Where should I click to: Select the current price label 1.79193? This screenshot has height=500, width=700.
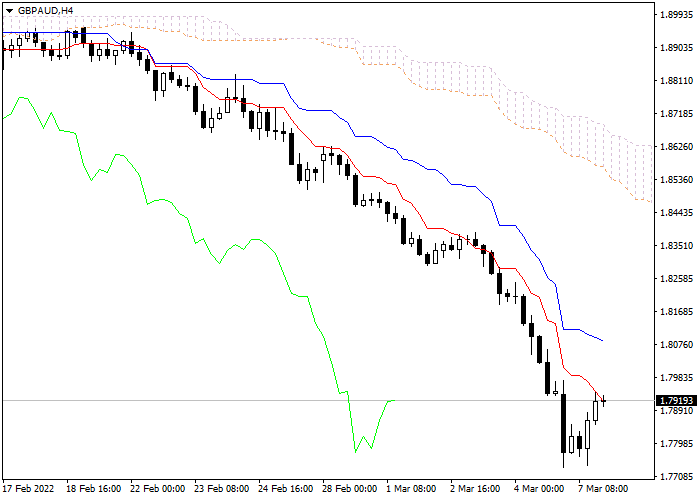677,400
